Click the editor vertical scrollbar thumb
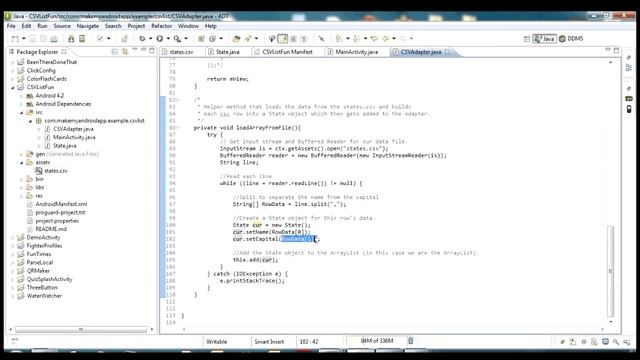640x360 pixels. [611, 271]
